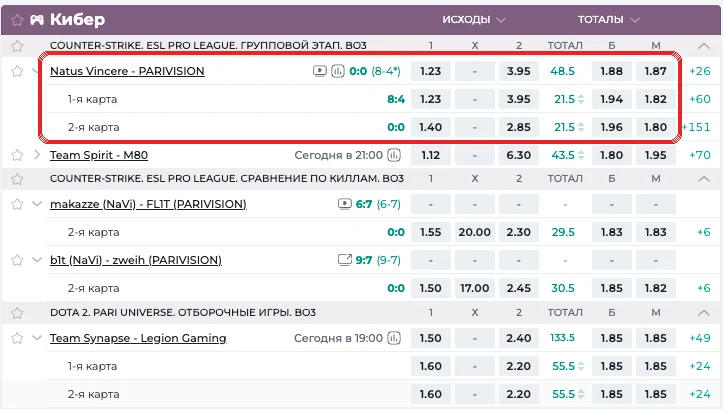Viewport: 723px width, 409px height.
Task: Bet on Team Spirit win at 1.12
Action: point(430,155)
